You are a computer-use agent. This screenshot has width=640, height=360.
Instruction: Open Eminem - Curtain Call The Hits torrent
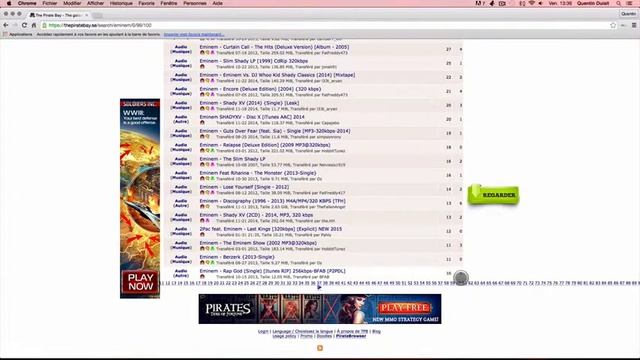274,47
